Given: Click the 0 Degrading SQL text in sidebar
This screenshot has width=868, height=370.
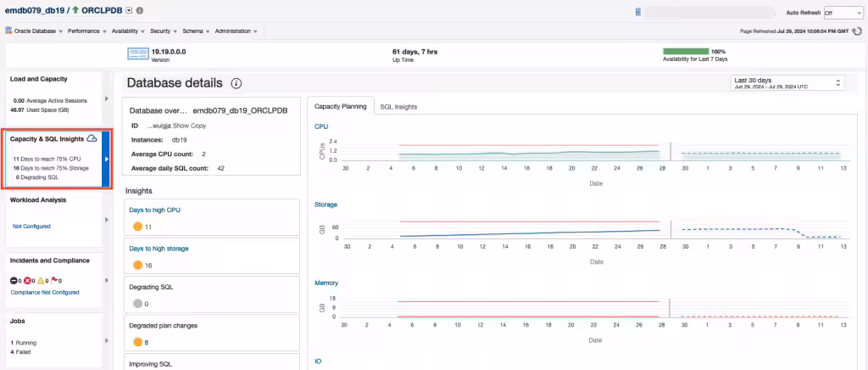Looking at the screenshot, I should tap(37, 177).
